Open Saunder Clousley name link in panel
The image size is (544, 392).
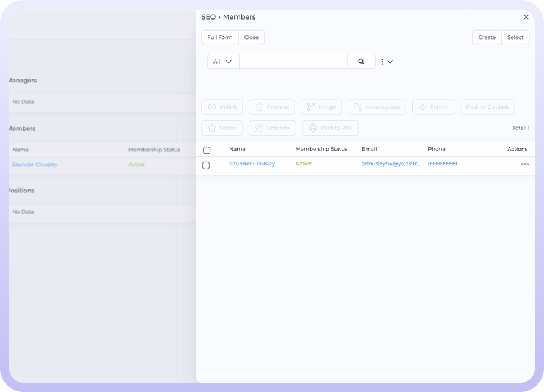[x=252, y=164]
